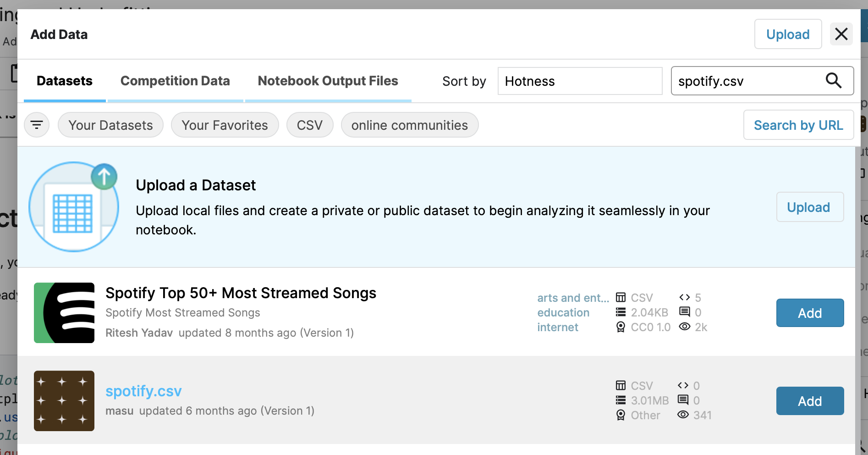Click the arts and ent... tag
868x455 pixels.
pyautogui.click(x=573, y=298)
